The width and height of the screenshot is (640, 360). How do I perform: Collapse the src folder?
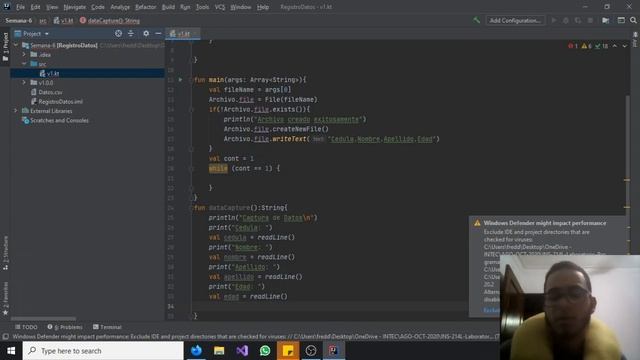(x=24, y=64)
